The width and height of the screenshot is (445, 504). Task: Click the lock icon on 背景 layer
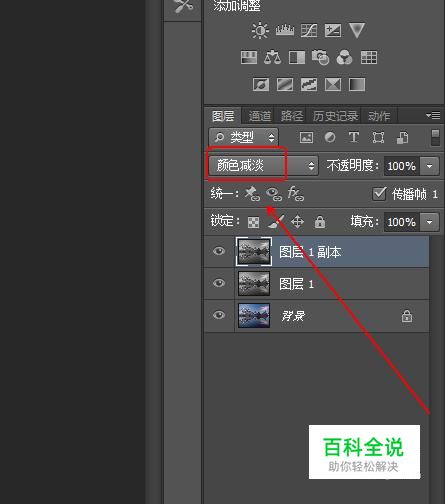point(407,316)
